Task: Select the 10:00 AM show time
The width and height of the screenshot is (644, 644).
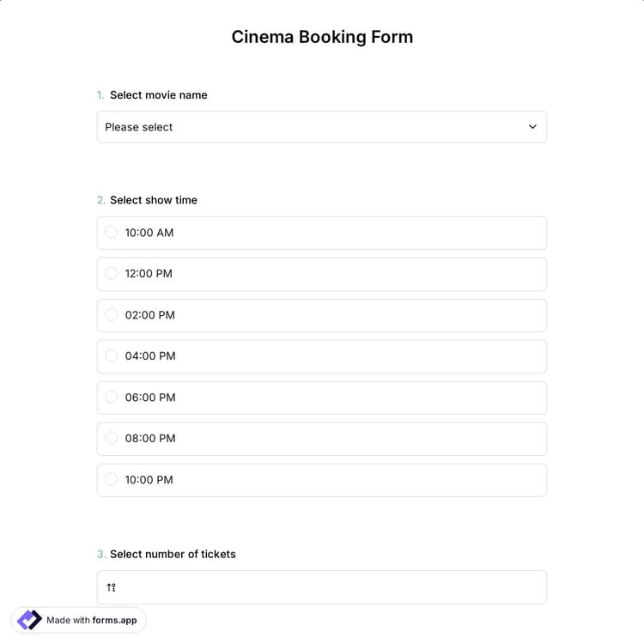Action: (112, 233)
